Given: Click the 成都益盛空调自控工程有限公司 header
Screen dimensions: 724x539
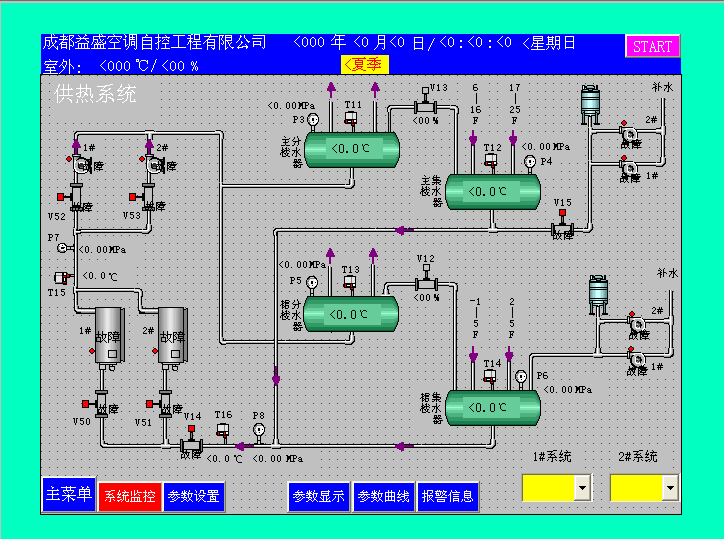Looking at the screenshot, I should tap(155, 42).
